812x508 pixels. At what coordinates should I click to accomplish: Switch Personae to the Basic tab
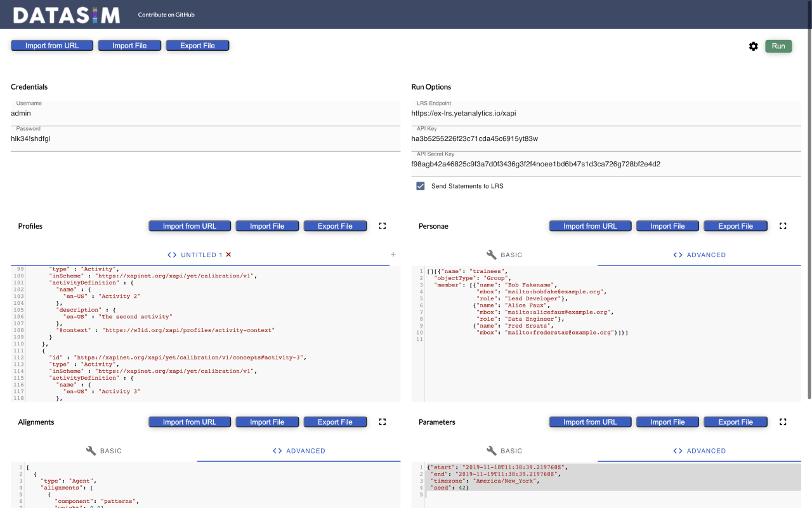[504, 255]
